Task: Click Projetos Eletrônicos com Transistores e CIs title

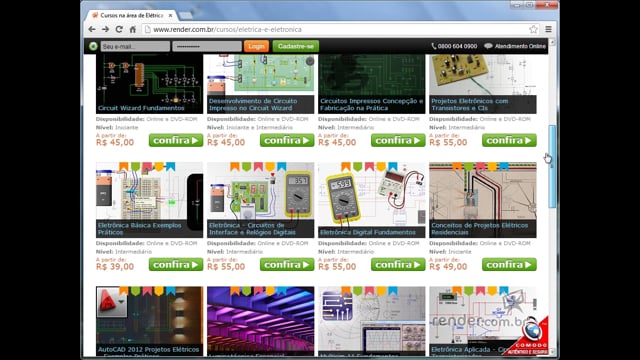Action: [470, 104]
